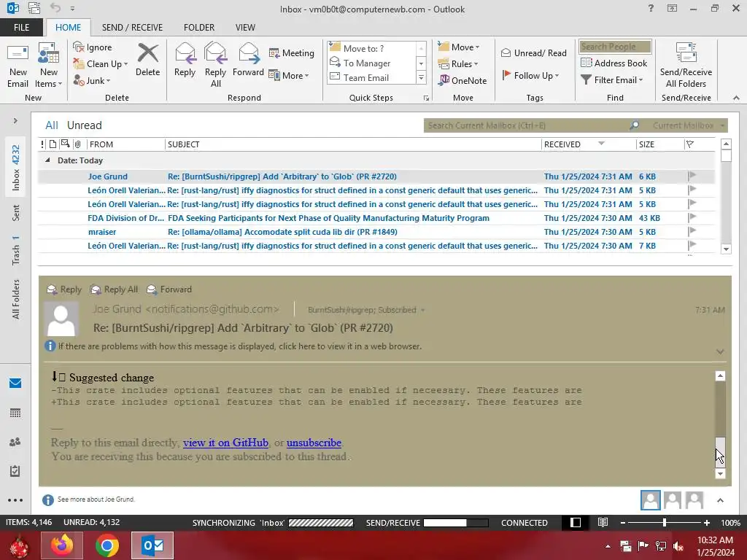Switch to the VIEW tab
The image size is (747, 560).
pyautogui.click(x=245, y=28)
